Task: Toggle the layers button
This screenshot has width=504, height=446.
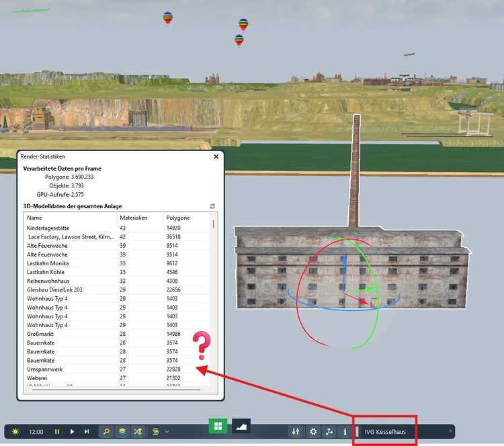Action: click(x=122, y=432)
